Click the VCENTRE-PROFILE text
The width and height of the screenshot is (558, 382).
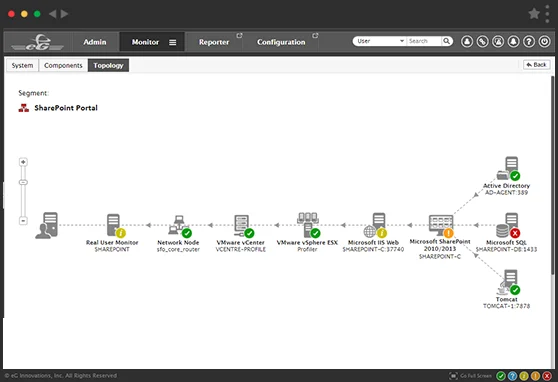241,250
